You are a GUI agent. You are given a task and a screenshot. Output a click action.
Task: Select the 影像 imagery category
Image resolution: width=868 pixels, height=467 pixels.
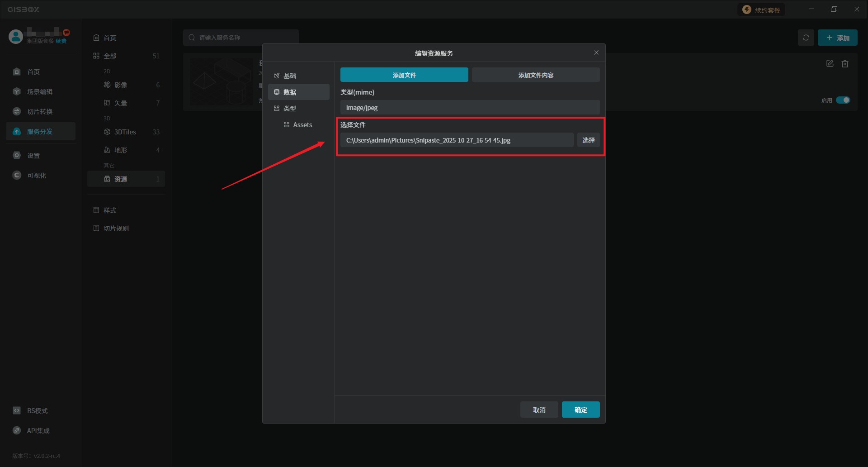120,85
